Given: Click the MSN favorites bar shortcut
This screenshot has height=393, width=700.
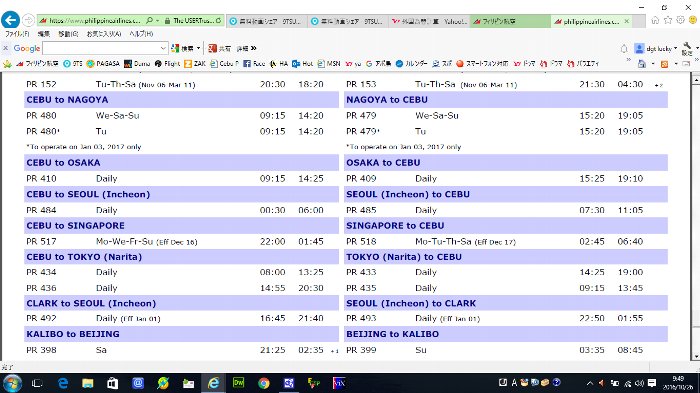Looking at the screenshot, I should 329,64.
